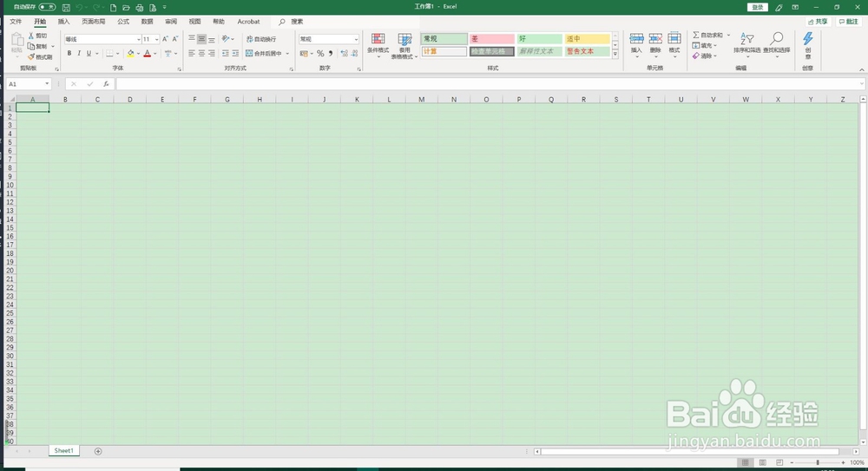Apply the red font color A
868x471 pixels.
[x=148, y=54]
